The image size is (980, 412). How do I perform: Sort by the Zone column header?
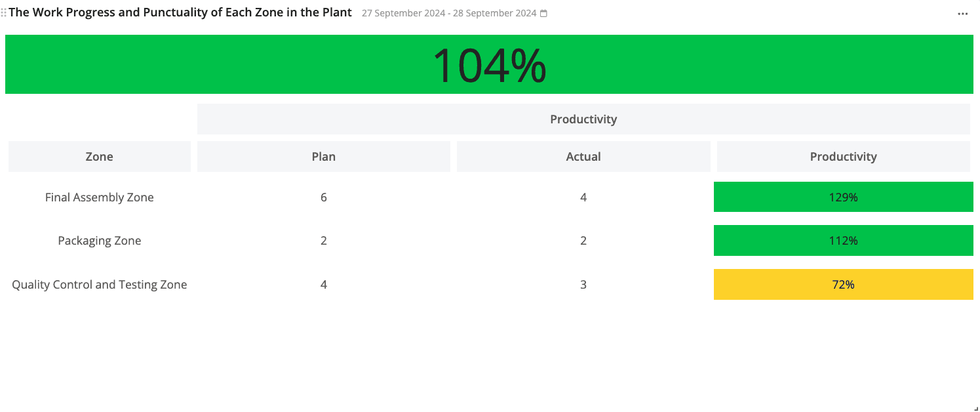click(x=100, y=157)
